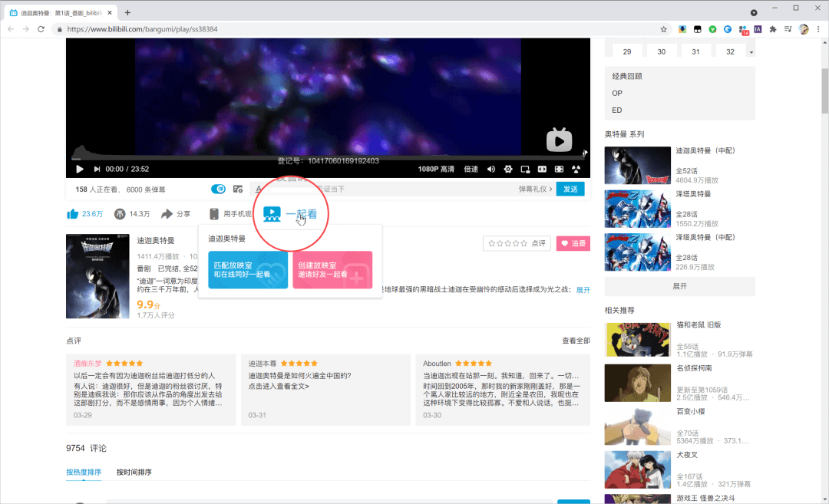The image size is (829, 504).
Task: Open the 迪迦奥特曼 poster thumbnail
Action: 97,276
